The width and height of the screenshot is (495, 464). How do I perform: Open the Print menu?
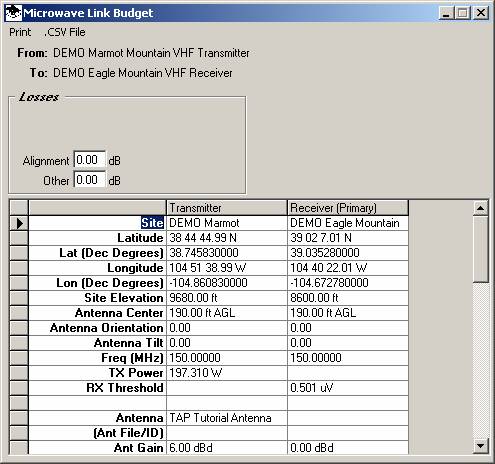[20, 32]
